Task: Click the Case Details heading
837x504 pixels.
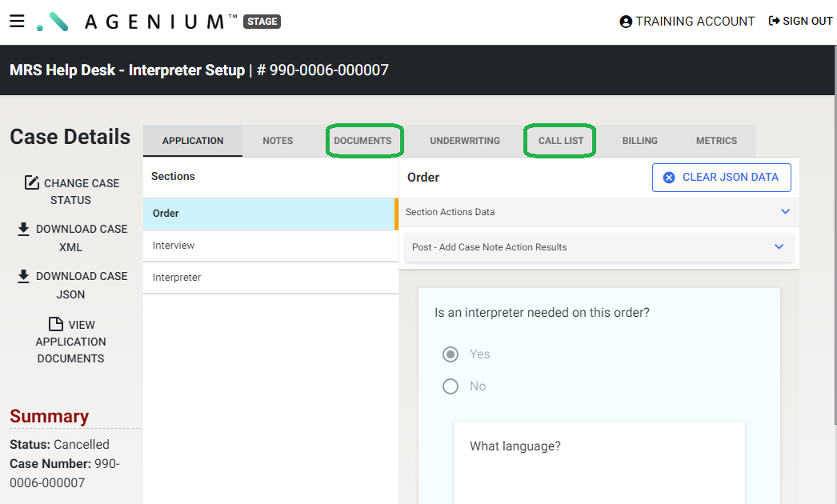Action: pyautogui.click(x=70, y=137)
